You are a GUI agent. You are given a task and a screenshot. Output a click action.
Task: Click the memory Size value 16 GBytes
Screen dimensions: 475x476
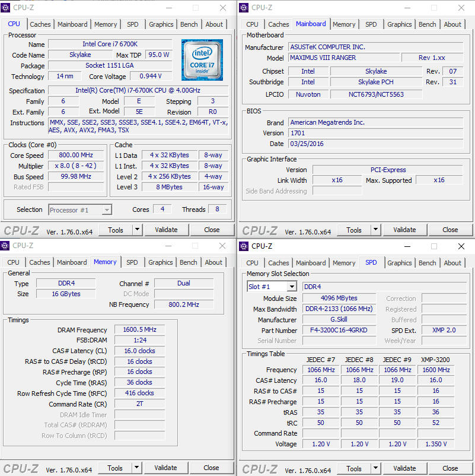pyautogui.click(x=66, y=294)
